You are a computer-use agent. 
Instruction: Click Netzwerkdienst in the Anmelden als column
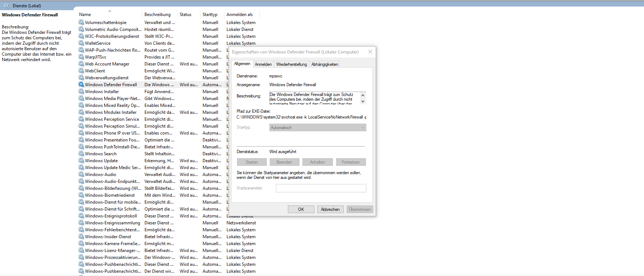tap(241, 223)
